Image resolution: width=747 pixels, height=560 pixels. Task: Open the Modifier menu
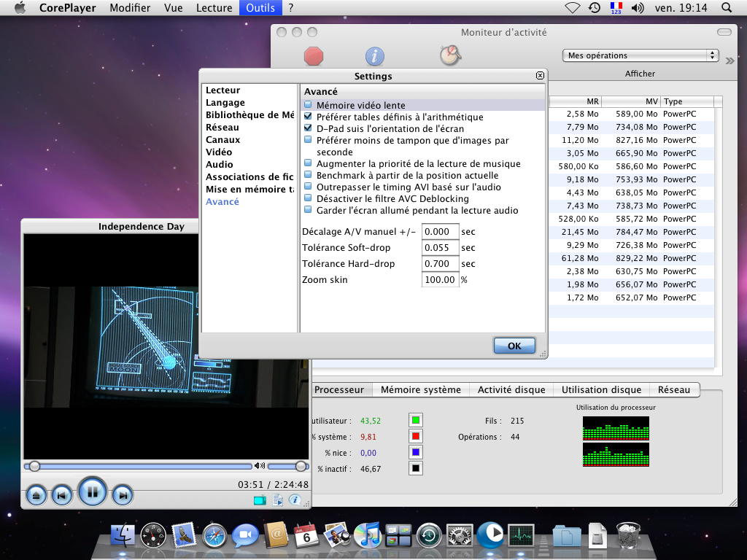tap(130, 7)
